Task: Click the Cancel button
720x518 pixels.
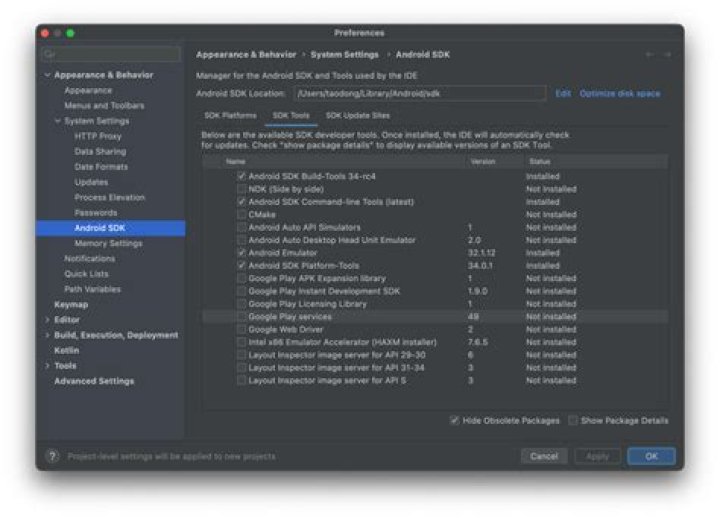Action: pyautogui.click(x=544, y=456)
